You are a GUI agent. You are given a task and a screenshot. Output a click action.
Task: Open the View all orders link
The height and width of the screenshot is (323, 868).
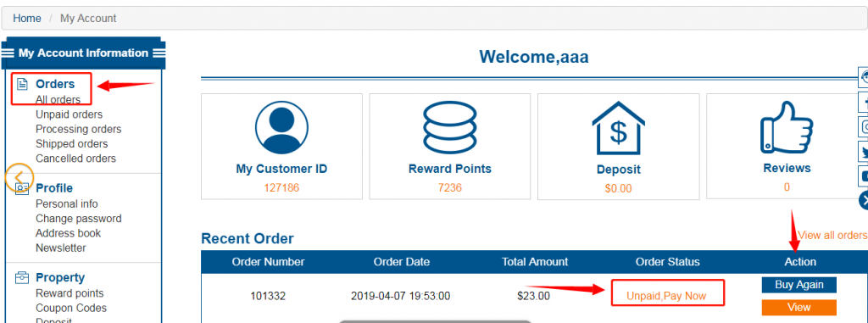[832, 235]
